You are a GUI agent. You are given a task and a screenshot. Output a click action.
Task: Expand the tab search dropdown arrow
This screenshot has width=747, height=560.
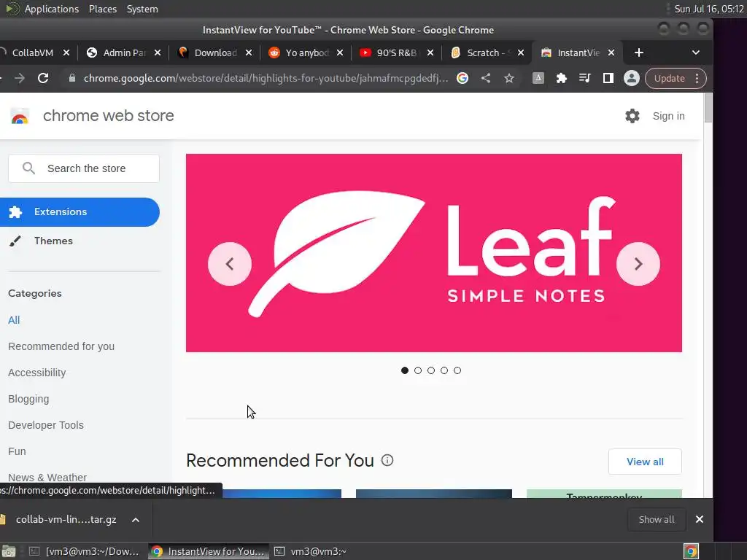(x=695, y=52)
